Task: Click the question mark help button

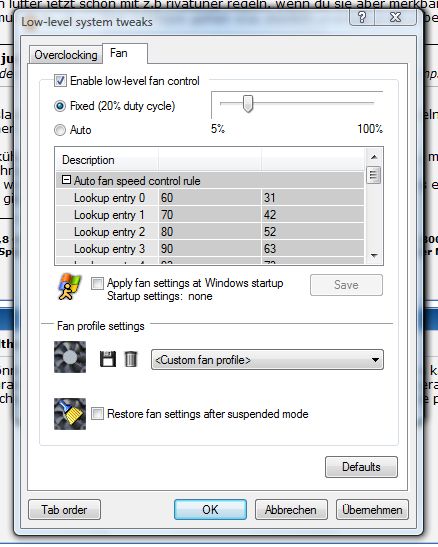Action: click(x=362, y=17)
